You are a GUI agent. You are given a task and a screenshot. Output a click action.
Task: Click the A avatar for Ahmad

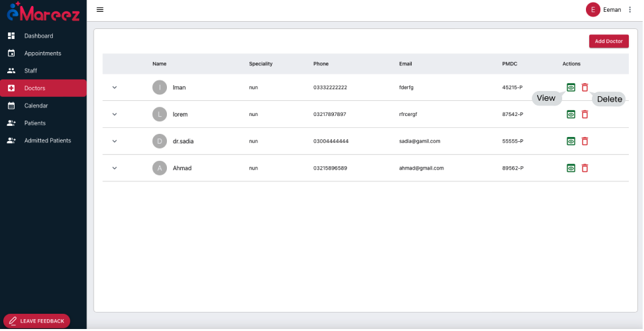pos(160,168)
